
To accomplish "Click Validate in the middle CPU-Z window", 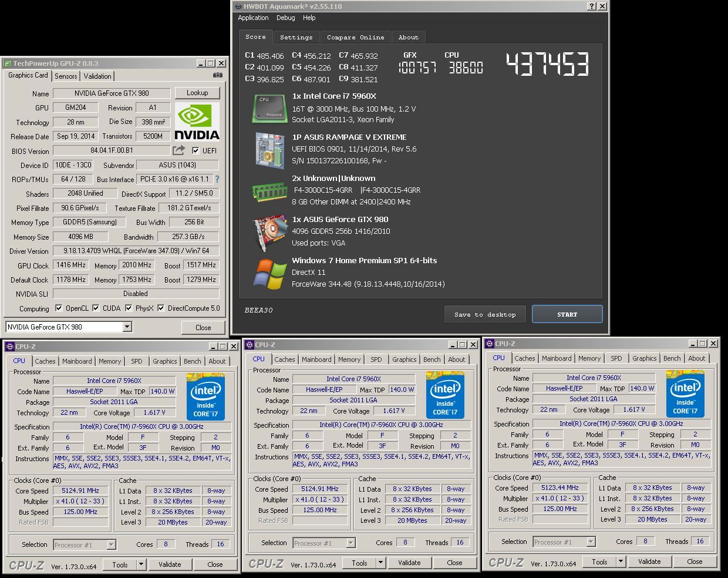I will coord(409,563).
